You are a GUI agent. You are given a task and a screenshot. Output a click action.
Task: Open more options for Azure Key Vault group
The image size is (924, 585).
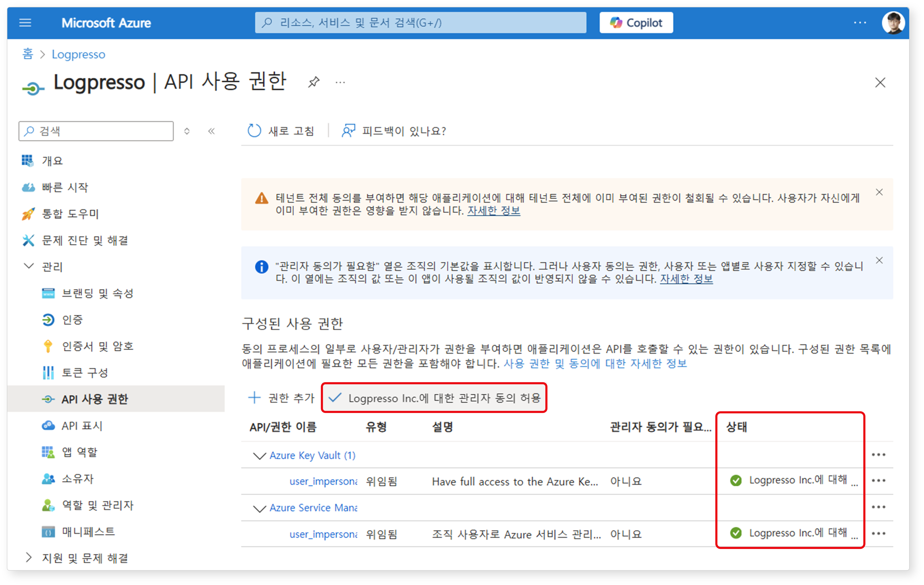click(x=878, y=455)
